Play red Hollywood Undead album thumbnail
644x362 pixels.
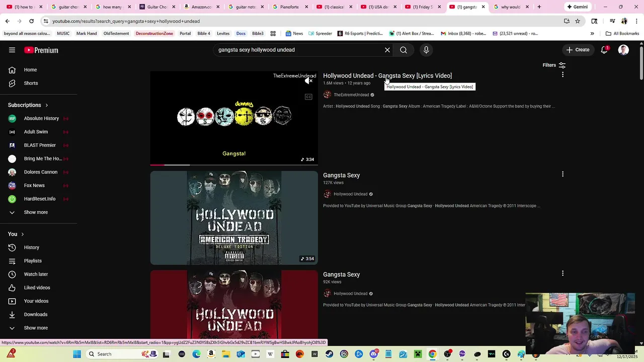(x=234, y=304)
